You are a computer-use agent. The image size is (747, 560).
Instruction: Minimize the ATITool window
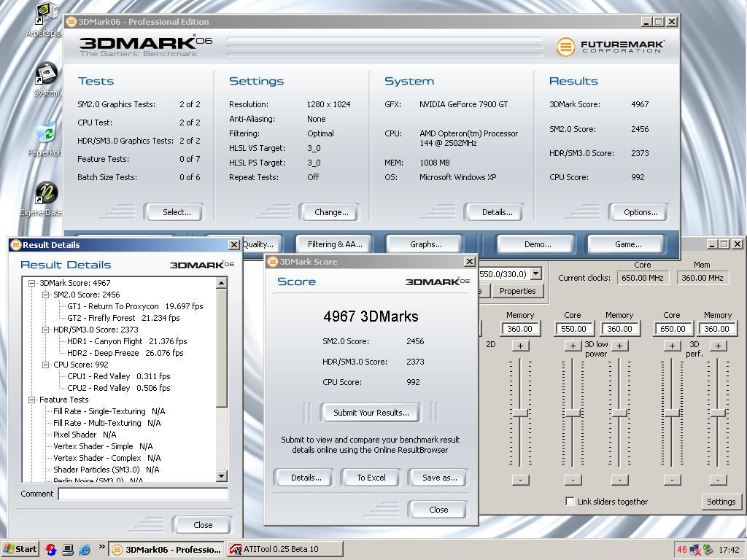coord(712,244)
